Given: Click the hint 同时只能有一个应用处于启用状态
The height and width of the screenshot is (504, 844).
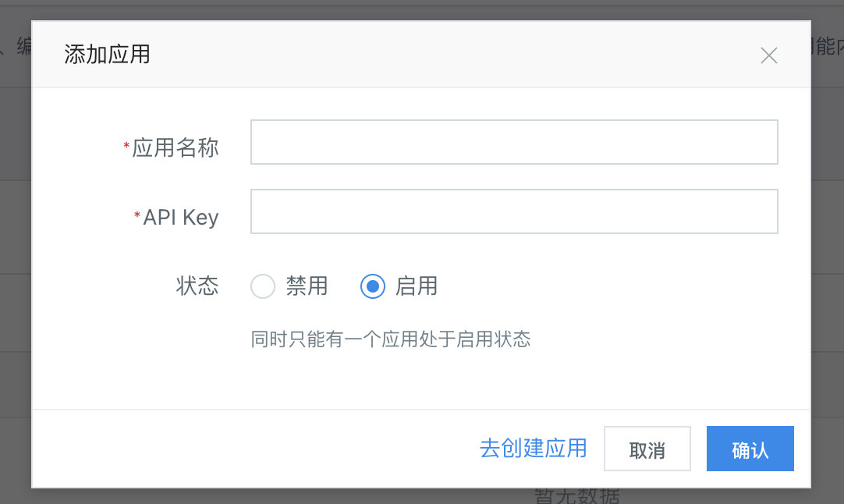Looking at the screenshot, I should (391, 339).
